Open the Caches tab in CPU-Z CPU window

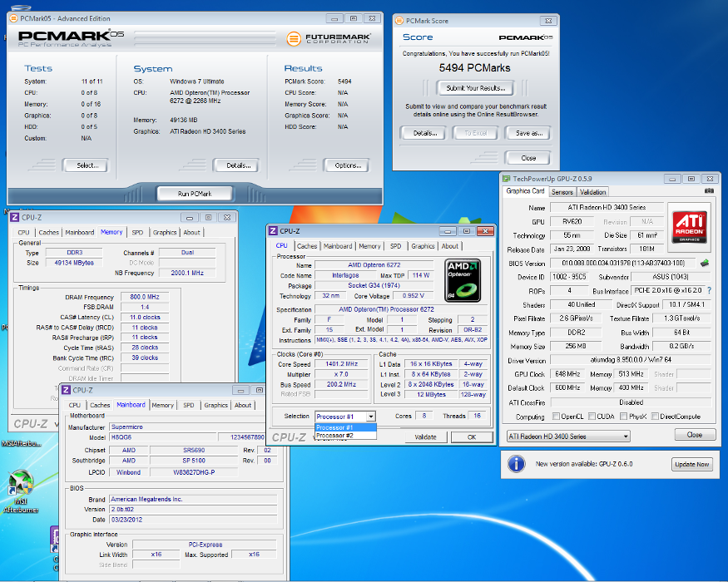coord(307,246)
